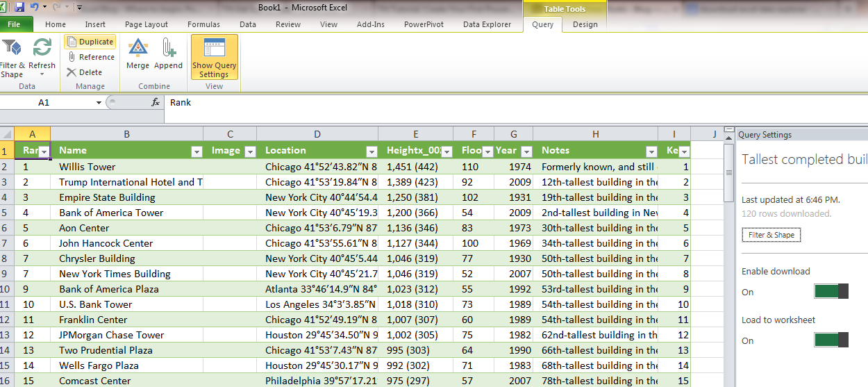Viewport: 868px width, 387px height.
Task: Open the PowerPivot ribbon tab
Action: click(x=424, y=24)
